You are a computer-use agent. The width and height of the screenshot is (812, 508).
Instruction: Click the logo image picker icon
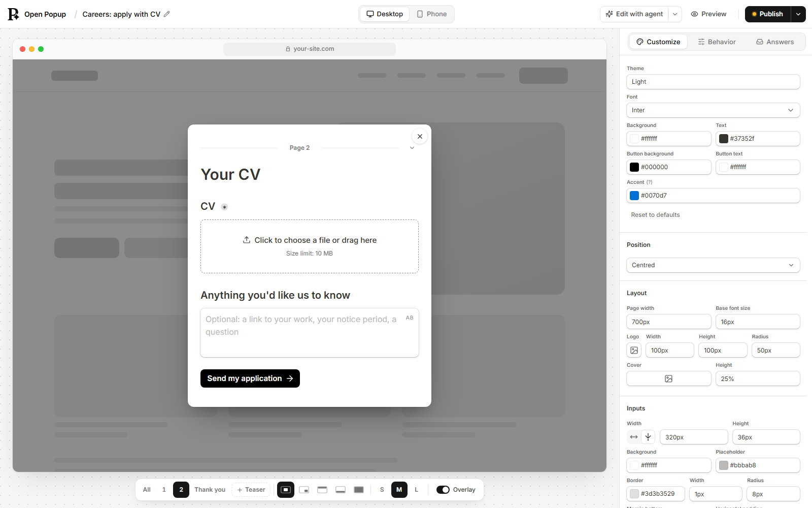pos(634,350)
